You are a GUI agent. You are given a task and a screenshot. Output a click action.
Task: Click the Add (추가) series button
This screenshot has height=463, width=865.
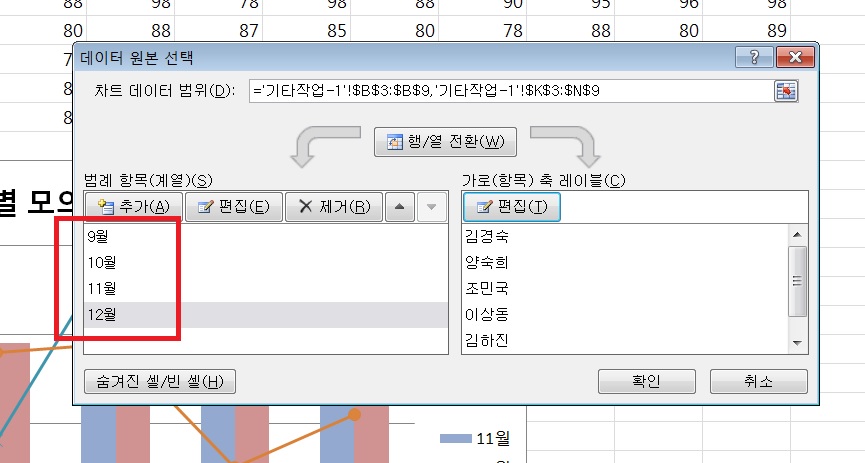133,207
